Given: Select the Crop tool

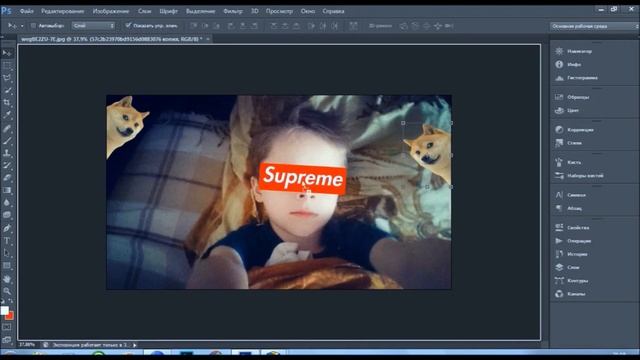Looking at the screenshot, I should coord(7,102).
